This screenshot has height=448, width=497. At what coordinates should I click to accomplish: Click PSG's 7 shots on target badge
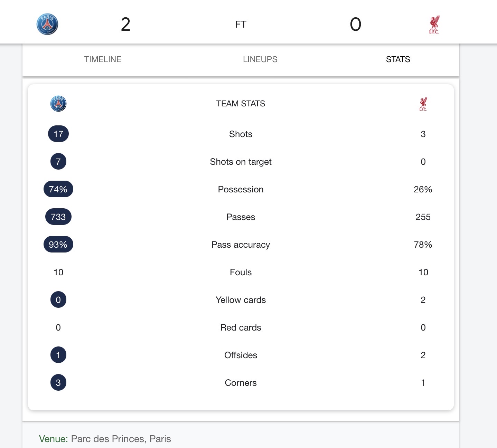[58, 162]
